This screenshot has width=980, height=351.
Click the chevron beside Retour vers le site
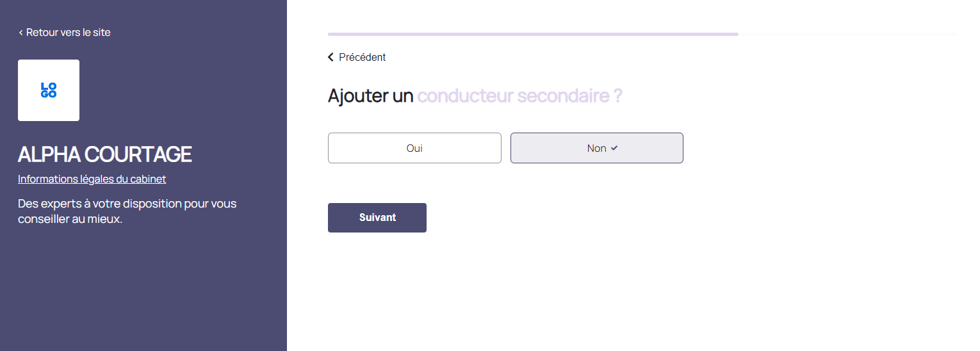[20, 33]
